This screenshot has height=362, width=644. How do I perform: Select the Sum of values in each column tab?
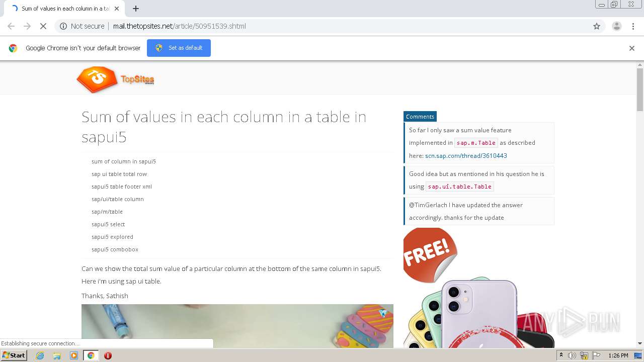pyautogui.click(x=64, y=9)
